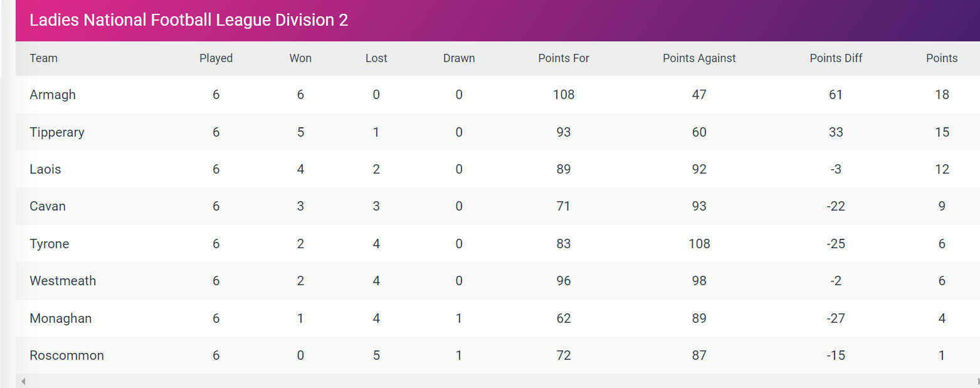Image resolution: width=980 pixels, height=388 pixels.
Task: Select the Cavan team name
Action: pos(48,206)
